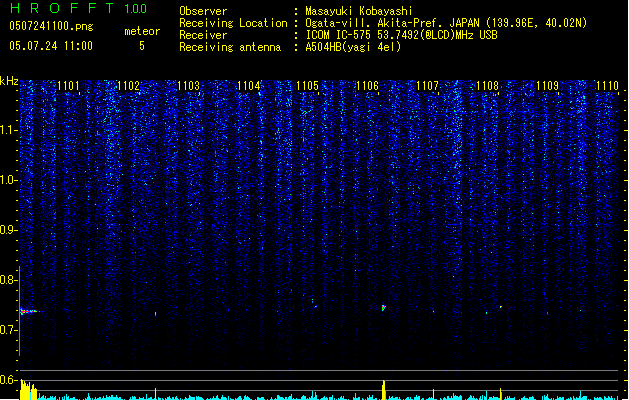Click time marker 1109

point(547,85)
